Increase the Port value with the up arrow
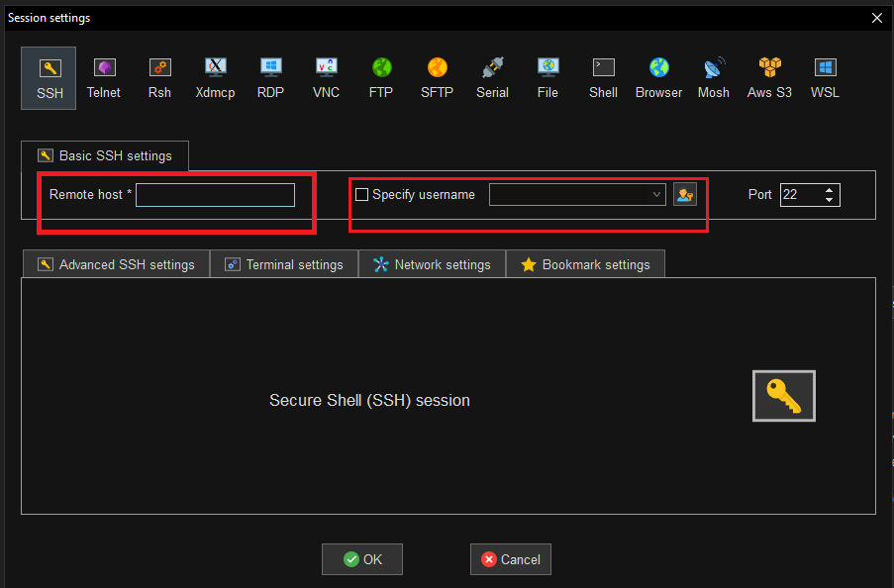 click(x=830, y=189)
